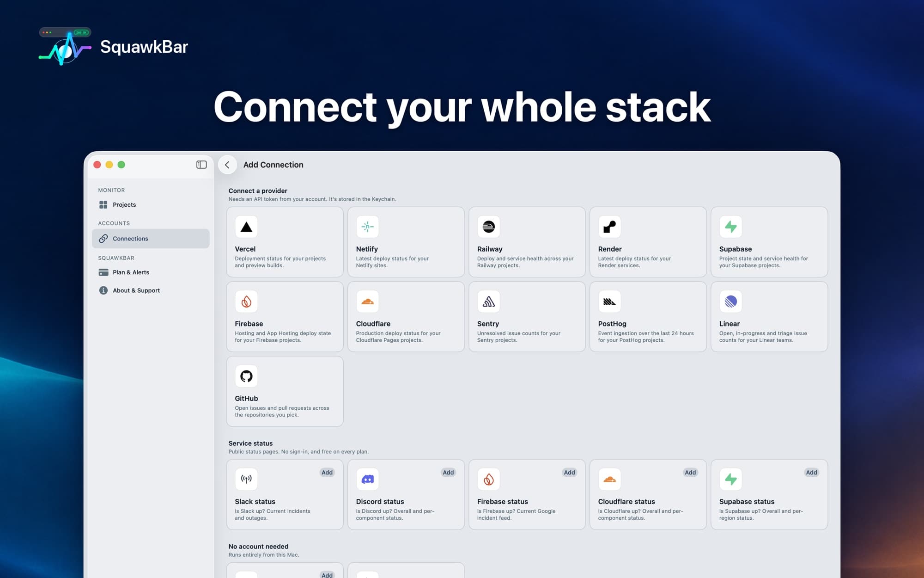Add the Firebase status connection
The height and width of the screenshot is (578, 924).
[569, 472]
